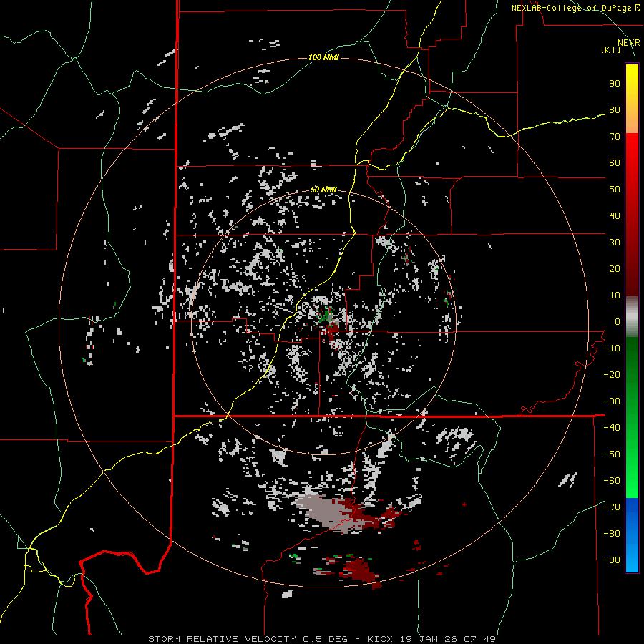Screen dimensions: 644x644
Task: Click the positive 70 scale value
Action: 615,137
